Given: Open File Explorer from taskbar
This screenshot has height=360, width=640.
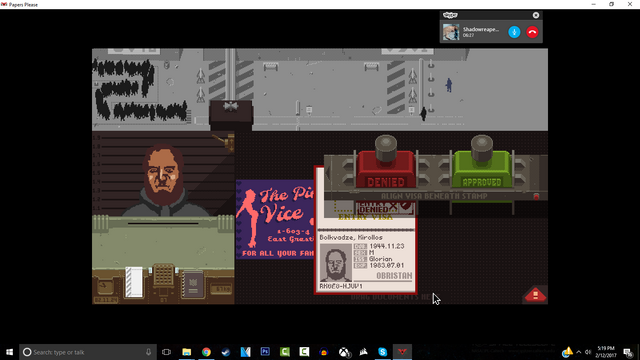Looking at the screenshot, I should click(187, 352).
